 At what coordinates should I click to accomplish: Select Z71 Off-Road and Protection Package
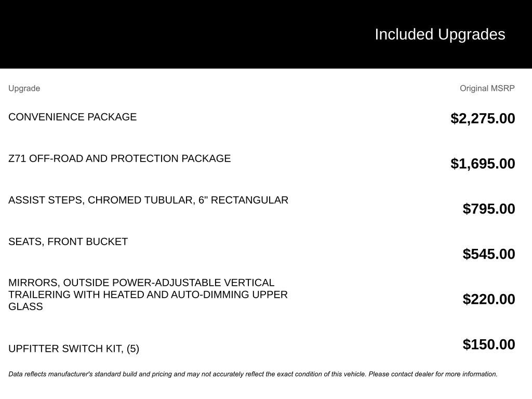coord(119,158)
